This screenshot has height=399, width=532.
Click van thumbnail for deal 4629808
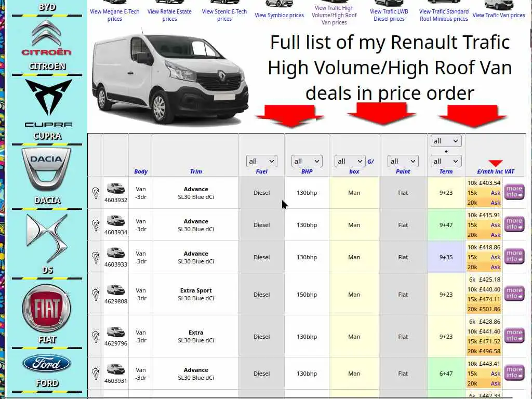(x=116, y=289)
